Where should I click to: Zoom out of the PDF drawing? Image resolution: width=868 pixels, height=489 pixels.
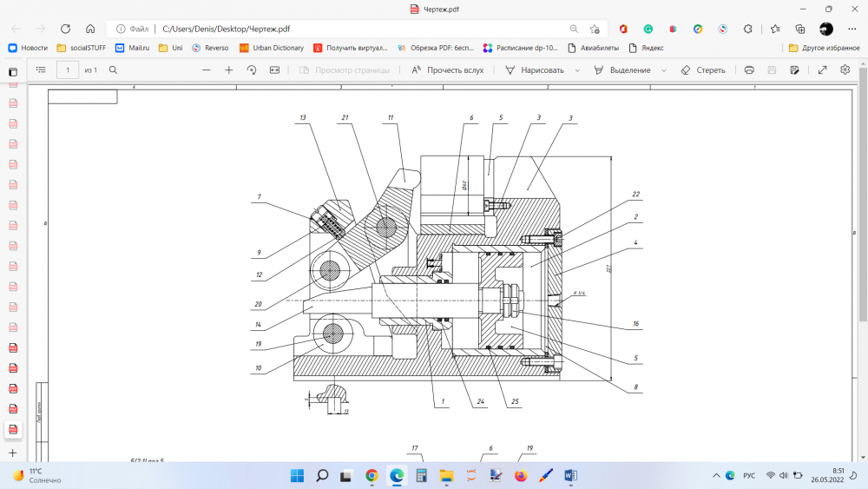click(x=207, y=69)
